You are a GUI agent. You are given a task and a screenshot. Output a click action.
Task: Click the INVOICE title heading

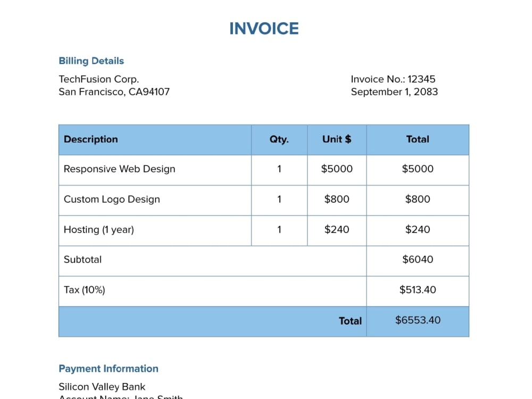(264, 29)
